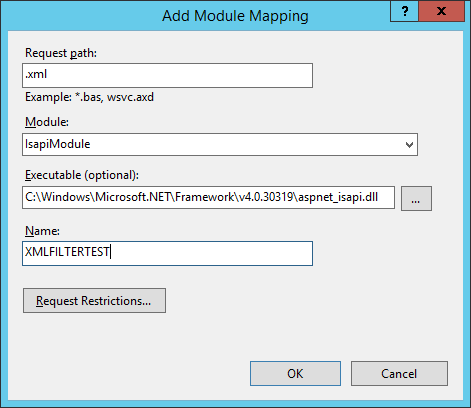471x408 pixels.
Task: Confirm the mapping with OK
Action: point(295,374)
